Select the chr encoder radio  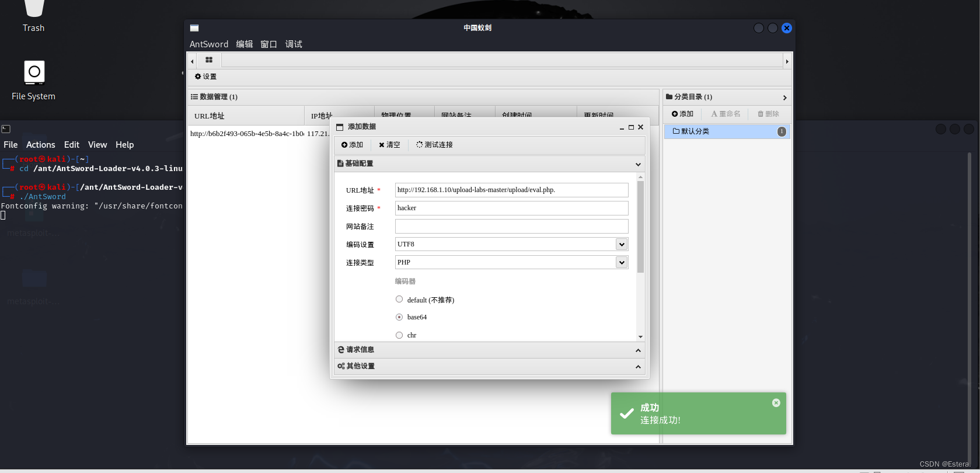[399, 335]
